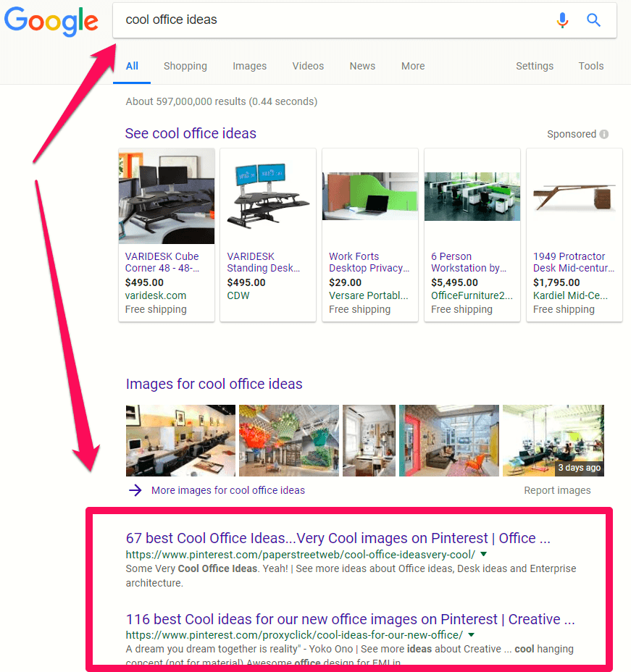
Task: Click the Google logo
Action: (x=51, y=21)
